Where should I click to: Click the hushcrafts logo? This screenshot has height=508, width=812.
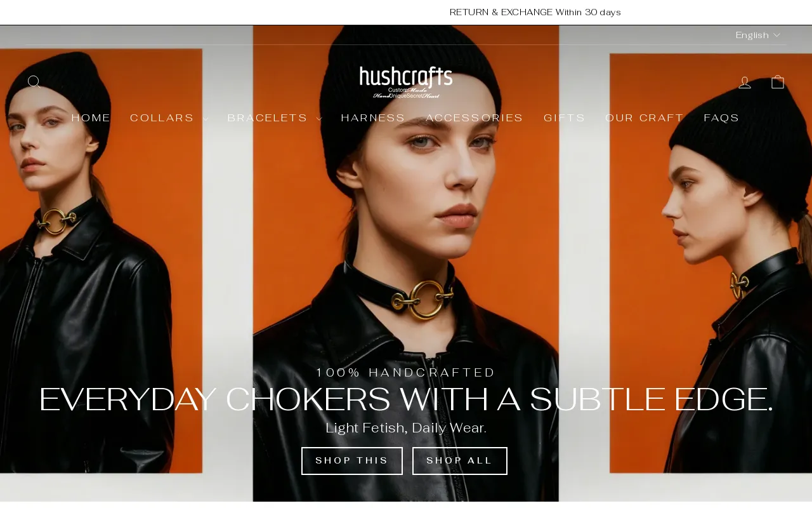(406, 82)
